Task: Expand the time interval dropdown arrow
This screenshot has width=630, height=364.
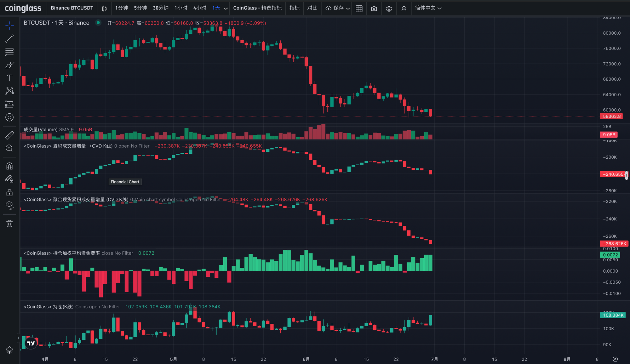Action: [226, 9]
